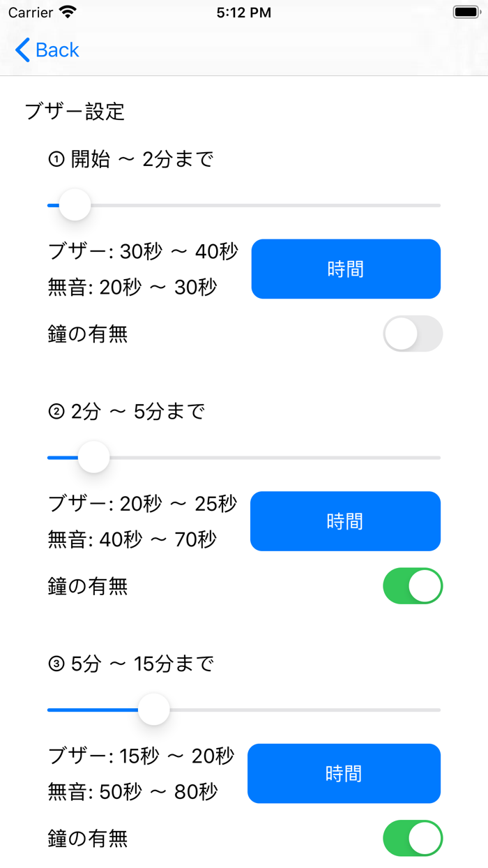
Task: Tap the ② circled number for section two
Action: click(56, 412)
